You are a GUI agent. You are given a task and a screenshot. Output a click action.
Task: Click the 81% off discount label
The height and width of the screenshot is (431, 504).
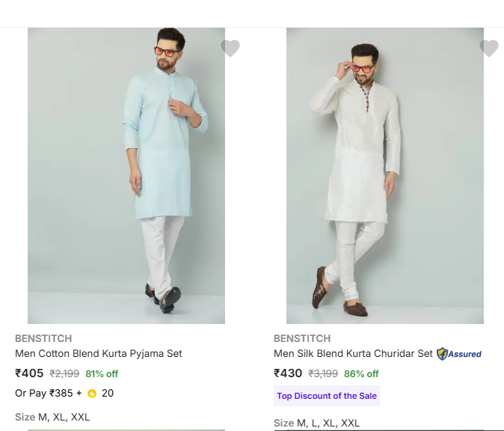102,374
